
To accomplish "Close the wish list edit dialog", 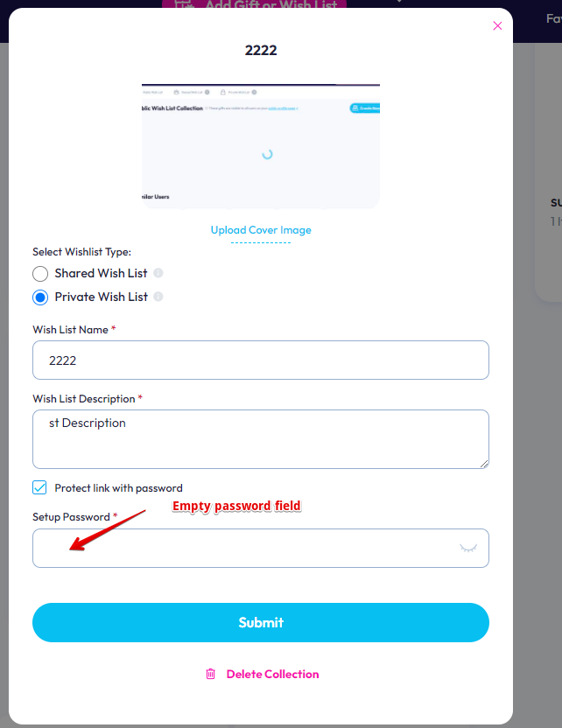I will coord(497,26).
